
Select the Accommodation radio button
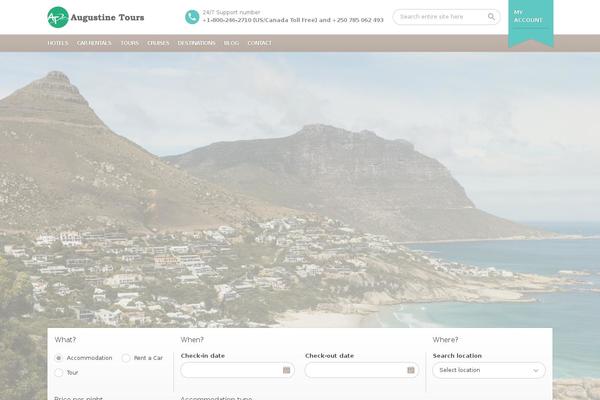(x=59, y=358)
